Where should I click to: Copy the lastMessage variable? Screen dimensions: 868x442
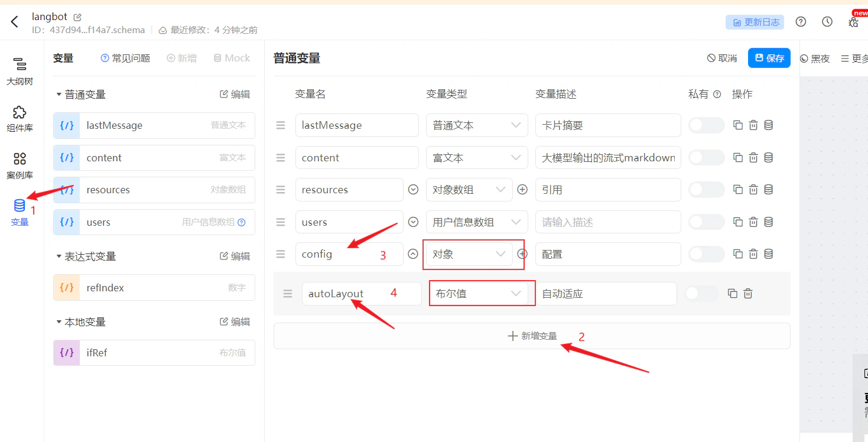(x=738, y=125)
